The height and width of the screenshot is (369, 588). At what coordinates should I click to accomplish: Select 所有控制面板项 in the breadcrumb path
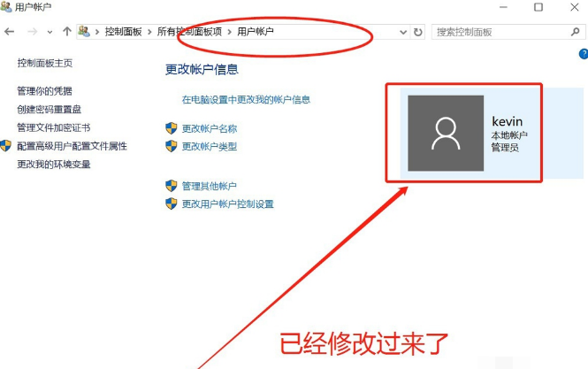(189, 32)
